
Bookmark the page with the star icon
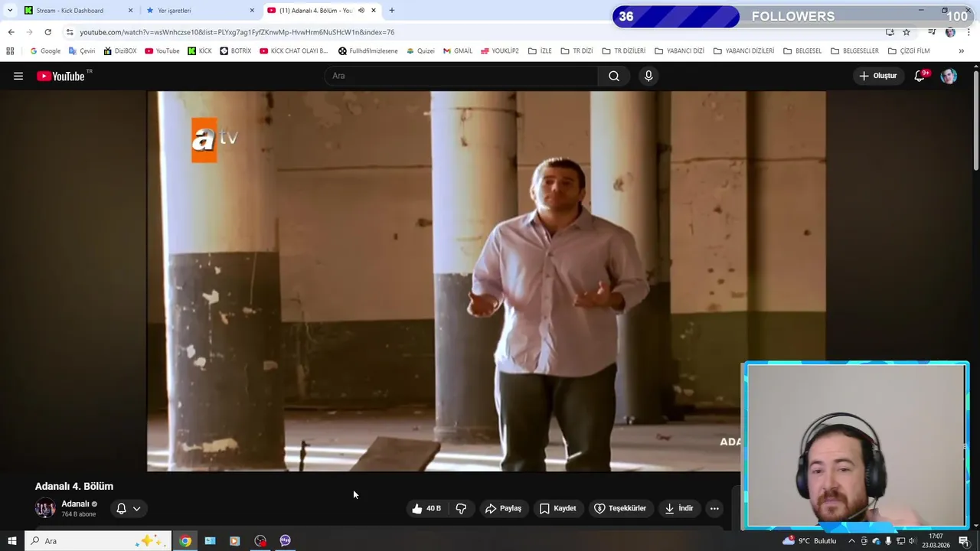(x=906, y=32)
